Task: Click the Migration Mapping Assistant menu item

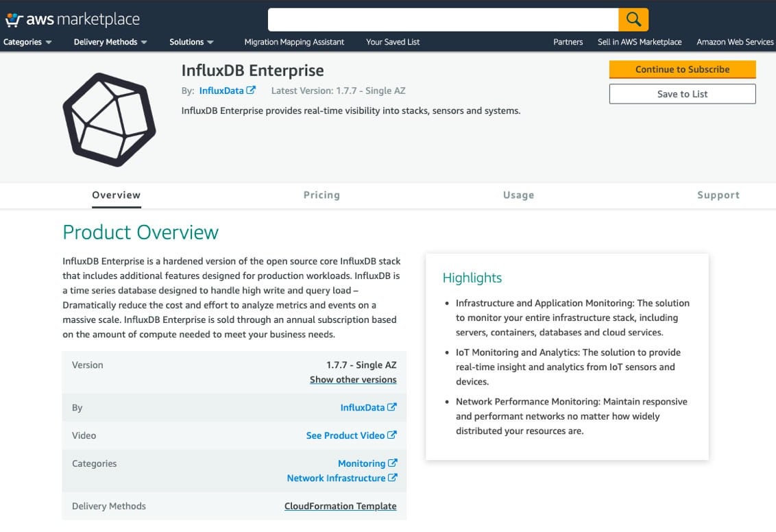Action: click(294, 42)
